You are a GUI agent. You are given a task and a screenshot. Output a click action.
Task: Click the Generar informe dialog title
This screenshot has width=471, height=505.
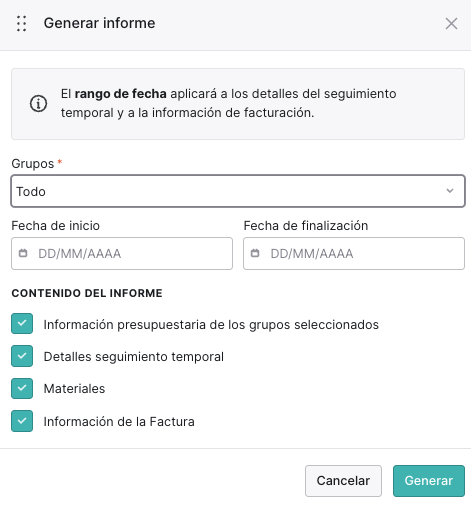[99, 23]
